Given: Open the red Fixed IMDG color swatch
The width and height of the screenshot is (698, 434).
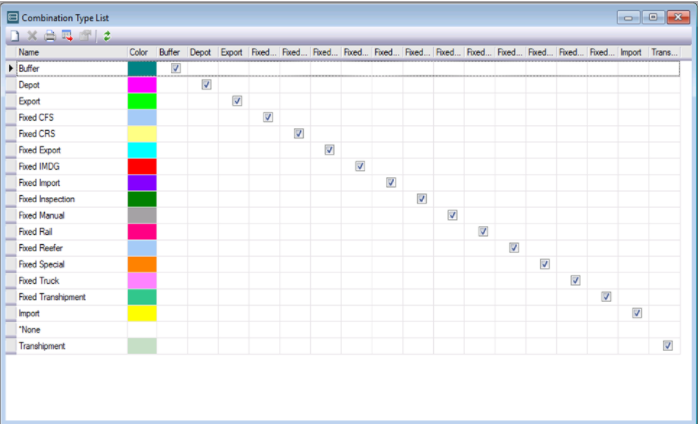Looking at the screenshot, I should click(142, 166).
